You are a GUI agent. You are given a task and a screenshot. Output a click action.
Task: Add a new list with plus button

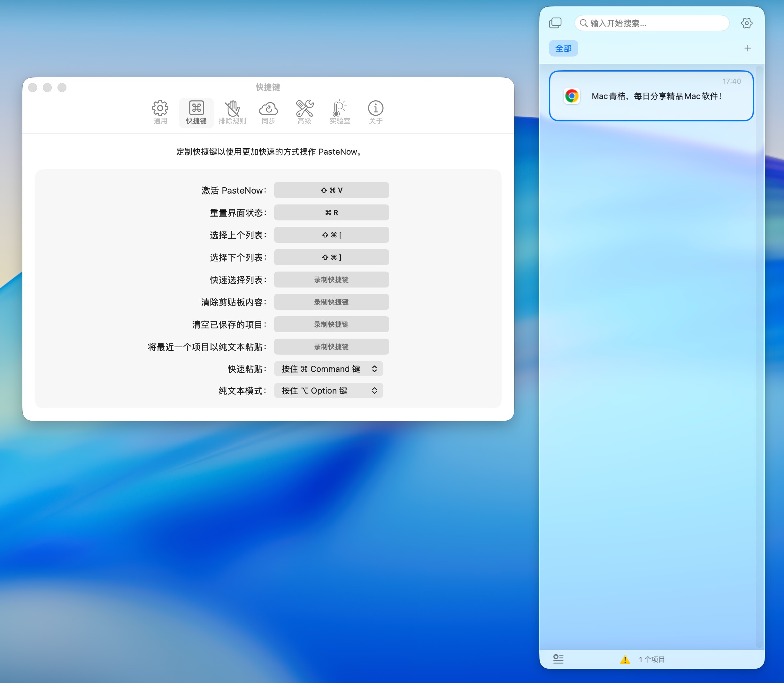click(x=747, y=49)
